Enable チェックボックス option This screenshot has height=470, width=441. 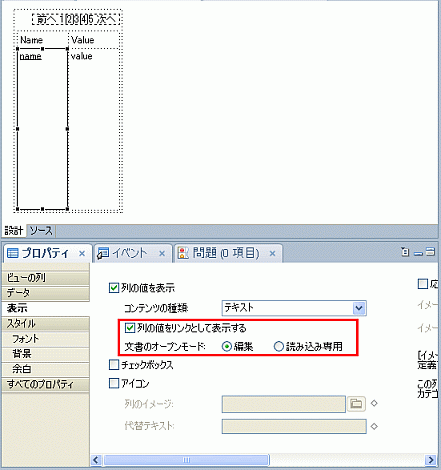pos(114,365)
